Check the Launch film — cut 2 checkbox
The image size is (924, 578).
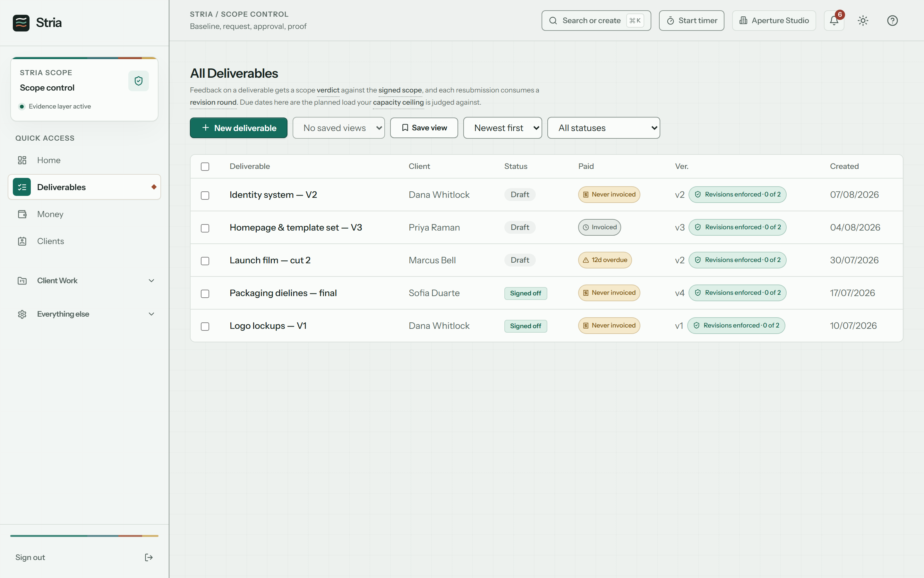[x=205, y=261]
